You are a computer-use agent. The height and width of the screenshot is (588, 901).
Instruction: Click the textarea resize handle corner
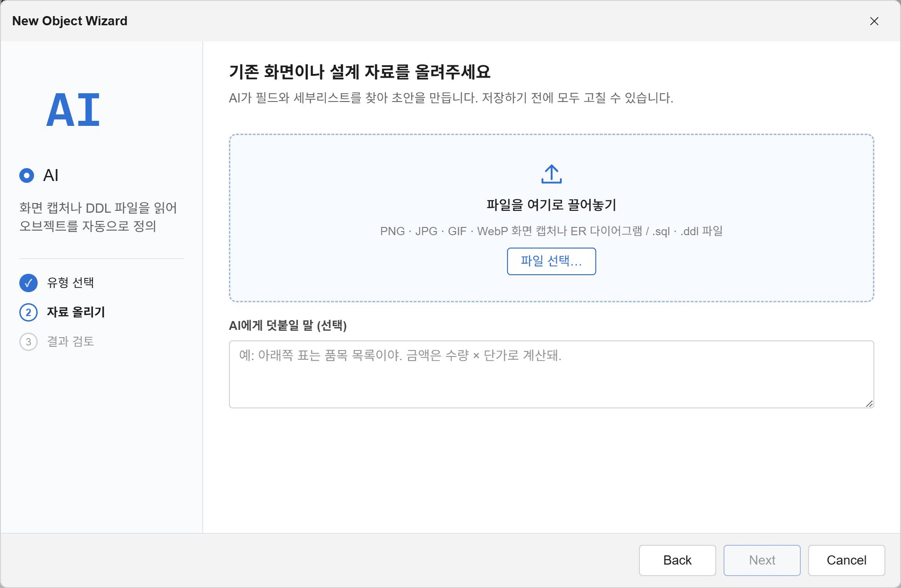coord(869,403)
